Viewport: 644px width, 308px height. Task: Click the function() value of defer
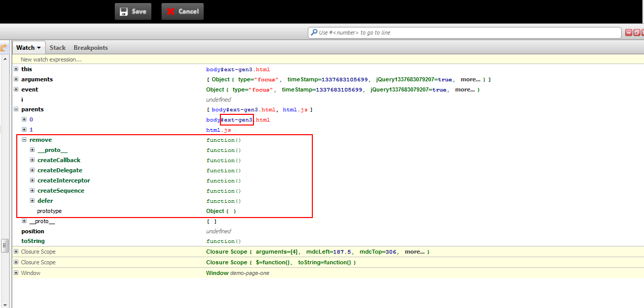[x=223, y=201]
